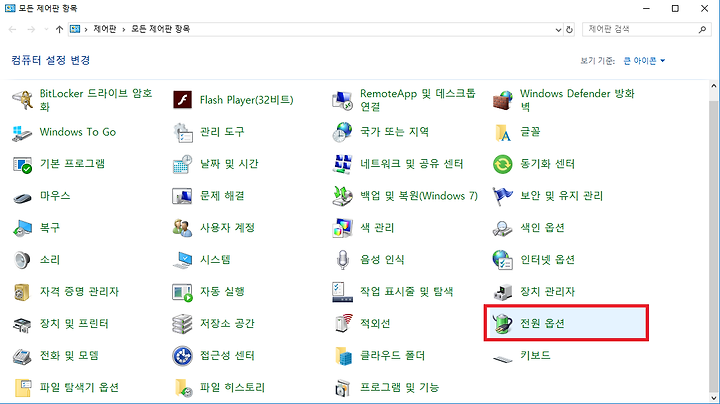Click the scrollbar down arrow

[x=714, y=398]
